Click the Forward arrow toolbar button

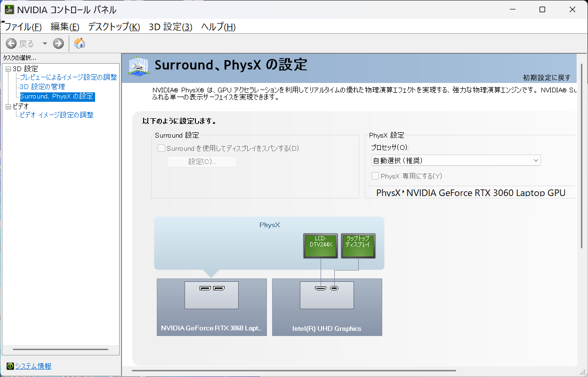click(x=58, y=44)
